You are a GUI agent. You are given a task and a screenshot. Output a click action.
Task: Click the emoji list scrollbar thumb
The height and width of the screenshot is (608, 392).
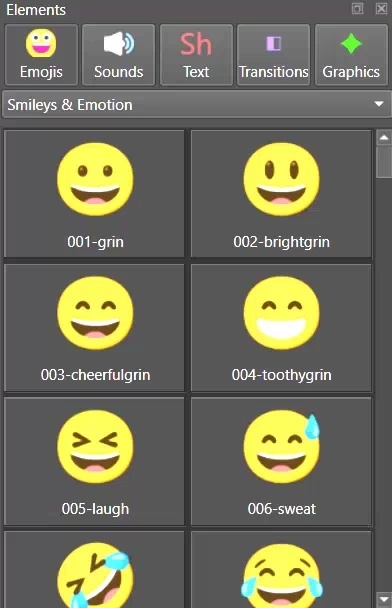point(384,162)
